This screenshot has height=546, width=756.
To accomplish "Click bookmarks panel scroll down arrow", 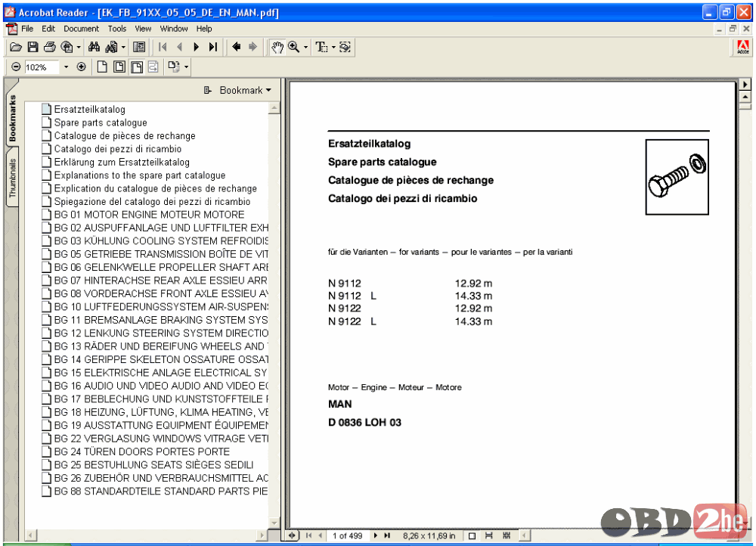I will click(274, 523).
